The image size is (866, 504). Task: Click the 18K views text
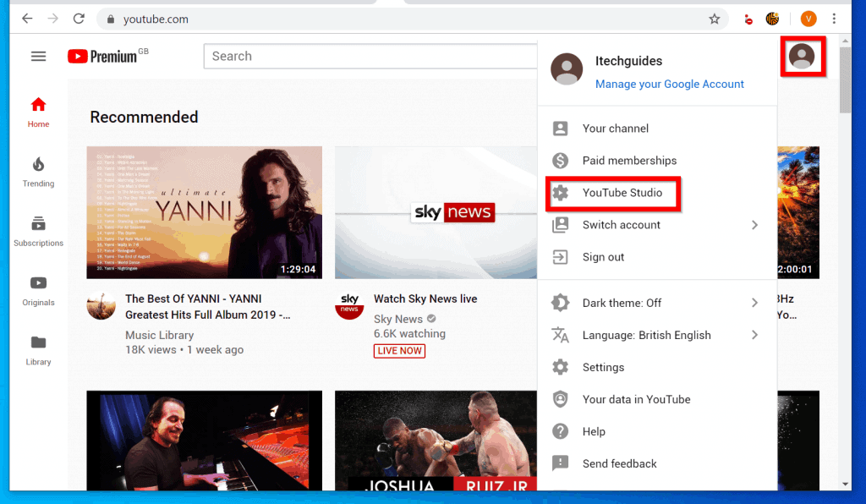151,350
